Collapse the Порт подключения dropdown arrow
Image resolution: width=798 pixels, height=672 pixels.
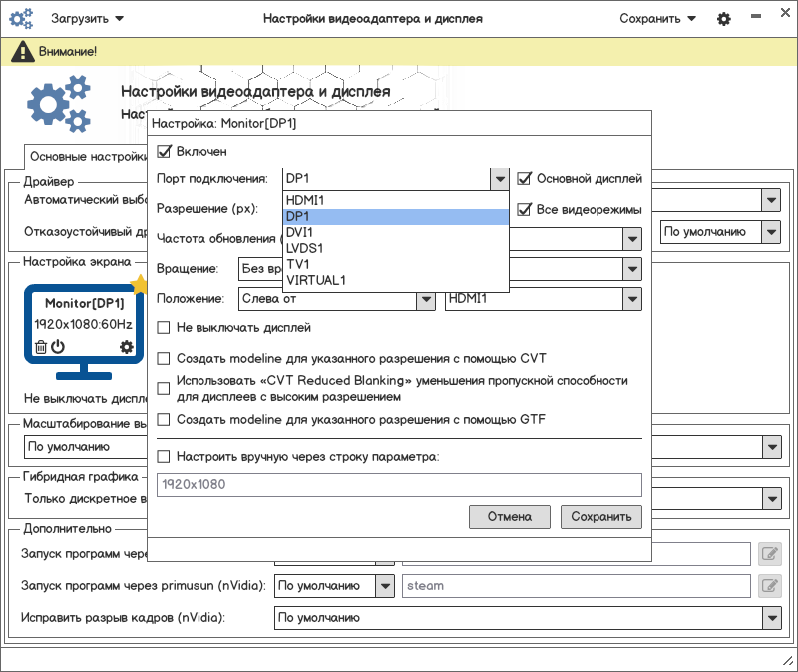(500, 179)
